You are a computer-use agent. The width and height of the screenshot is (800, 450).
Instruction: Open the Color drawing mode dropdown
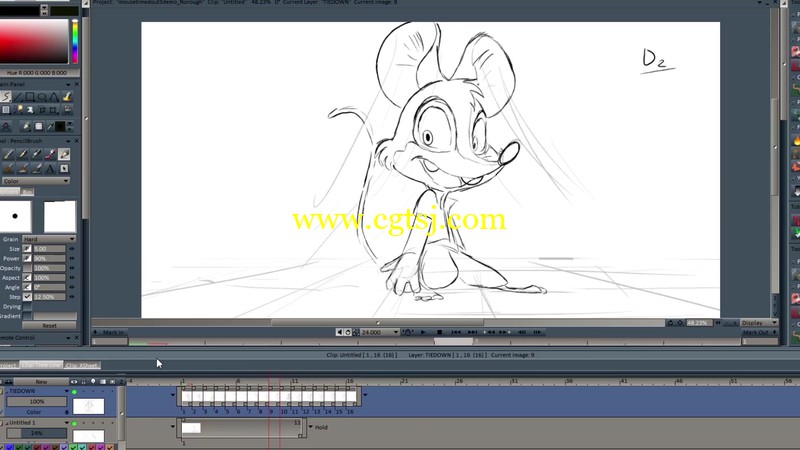(35, 181)
